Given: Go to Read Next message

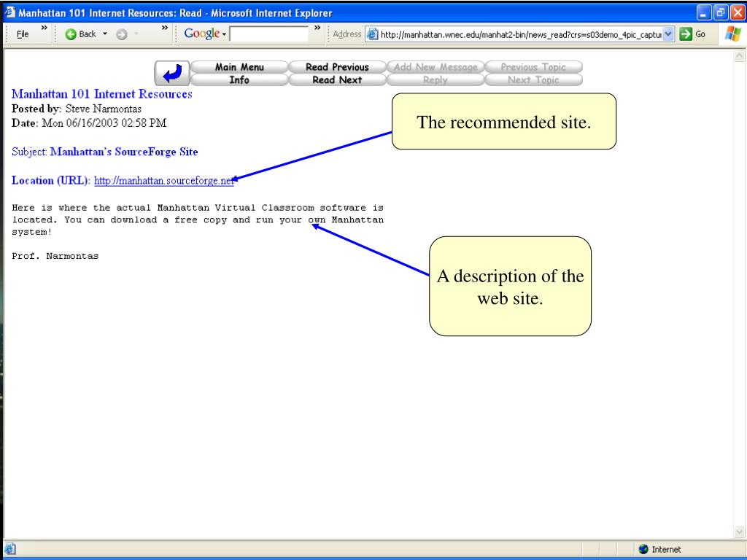Looking at the screenshot, I should coord(337,80).
